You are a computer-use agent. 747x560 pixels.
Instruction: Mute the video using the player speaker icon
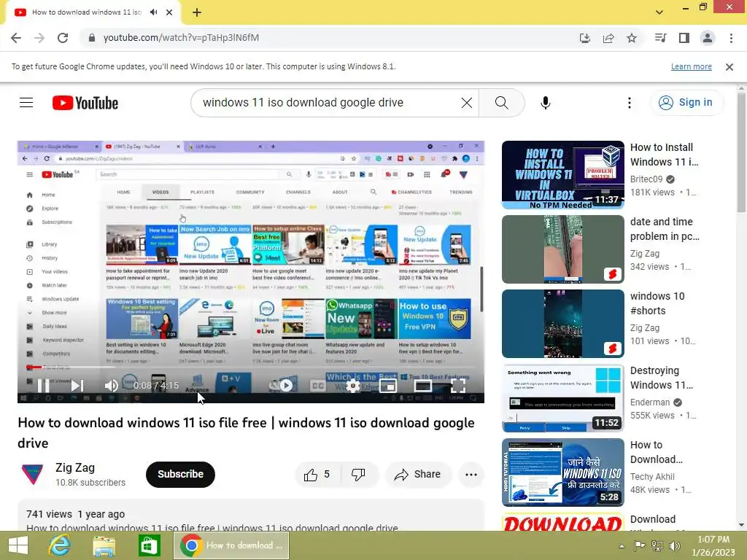111,385
